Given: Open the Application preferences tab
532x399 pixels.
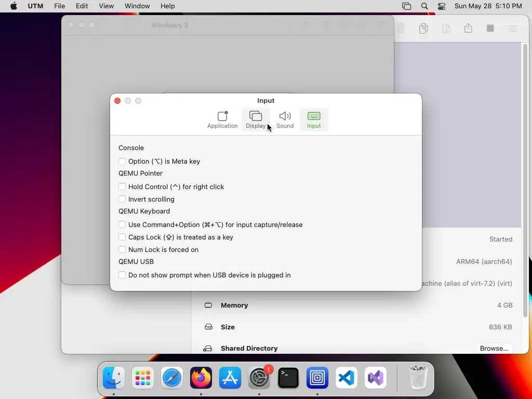Looking at the screenshot, I should [x=222, y=119].
